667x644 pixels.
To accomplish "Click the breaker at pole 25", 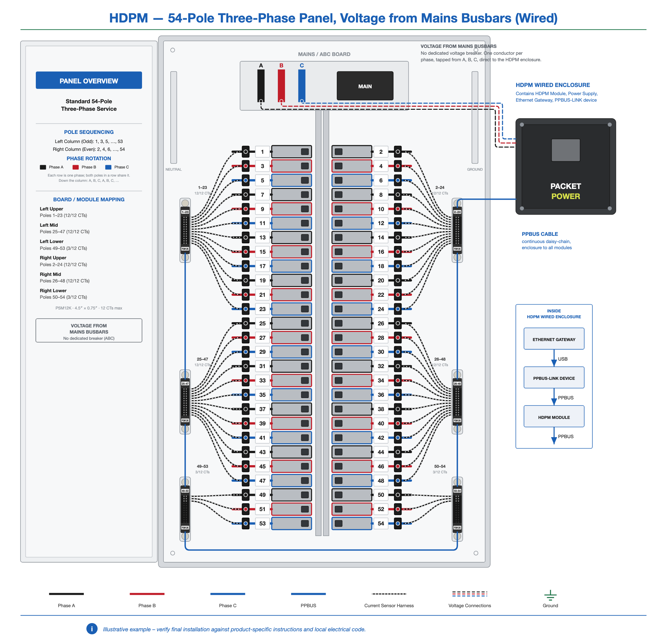I will [x=291, y=323].
